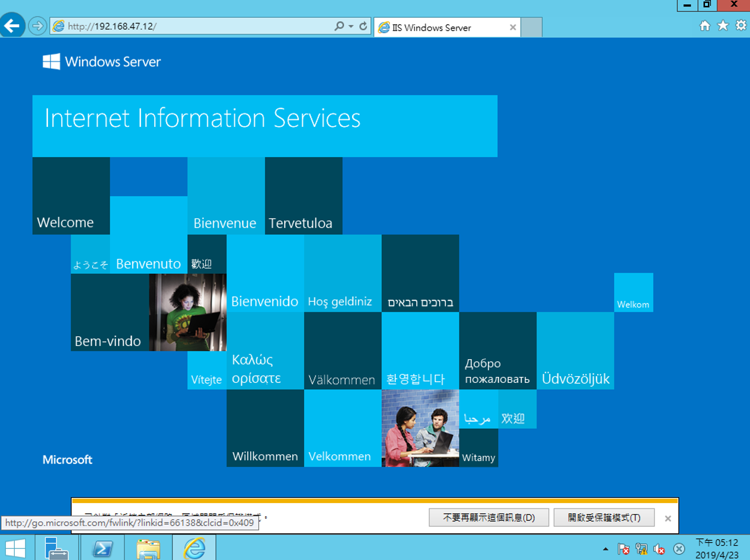Viewport: 750px width, 560px height.
Task: Open Server Manager from the taskbar
Action: (57, 548)
